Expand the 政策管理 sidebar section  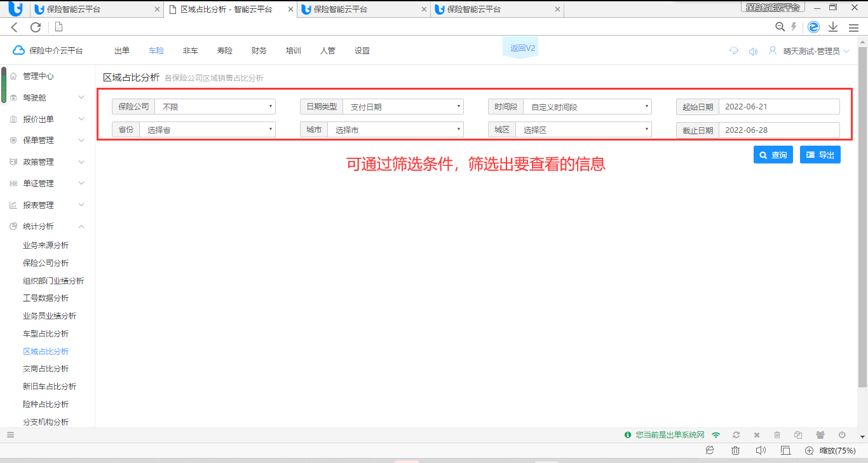click(48, 162)
